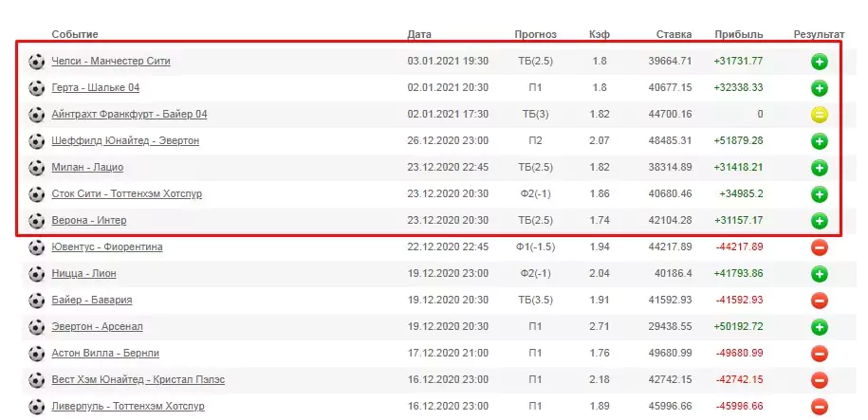Click green plus result icon for Верона - Интер
Screen dimensions: 868x420
[820, 221]
